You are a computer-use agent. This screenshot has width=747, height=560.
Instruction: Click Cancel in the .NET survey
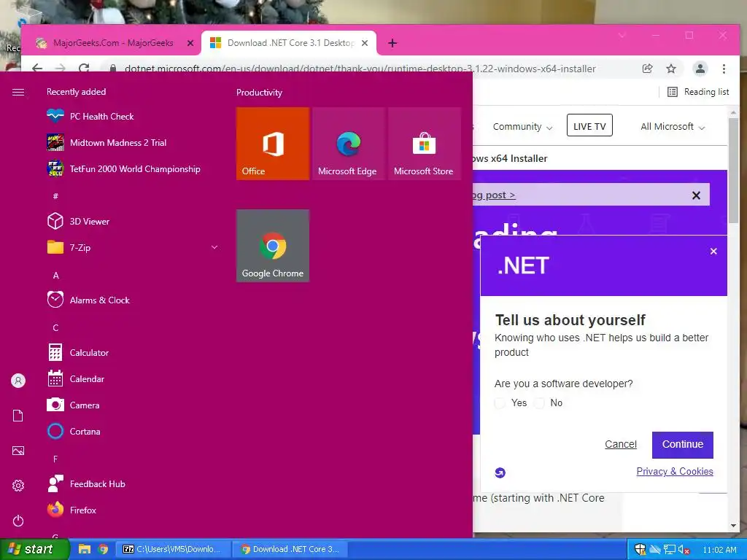point(621,444)
